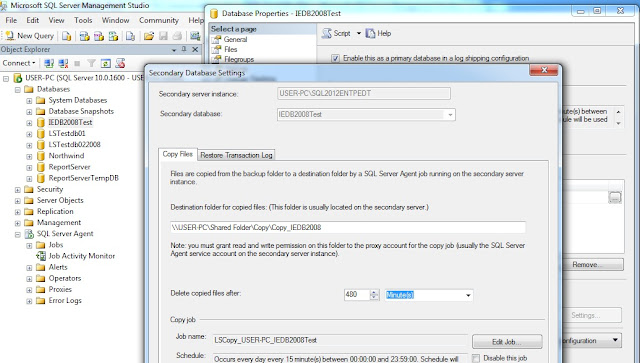This screenshot has height=363, width=640.
Task: Click the SQL Server Agent icon
Action: (29, 234)
